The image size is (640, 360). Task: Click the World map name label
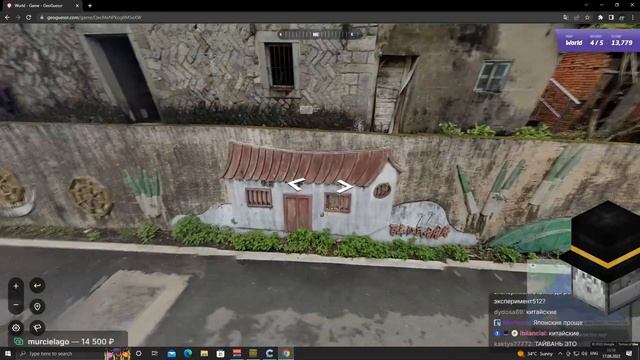573,43
